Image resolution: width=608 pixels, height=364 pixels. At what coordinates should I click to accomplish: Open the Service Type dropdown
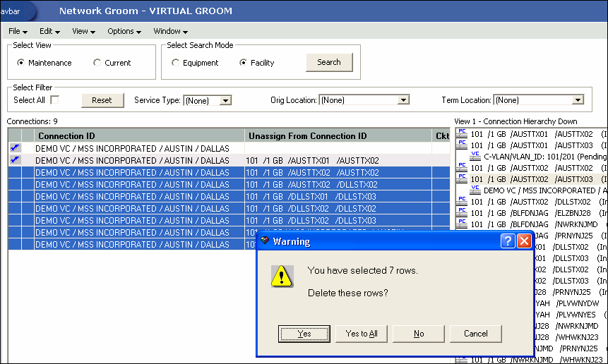225,101
